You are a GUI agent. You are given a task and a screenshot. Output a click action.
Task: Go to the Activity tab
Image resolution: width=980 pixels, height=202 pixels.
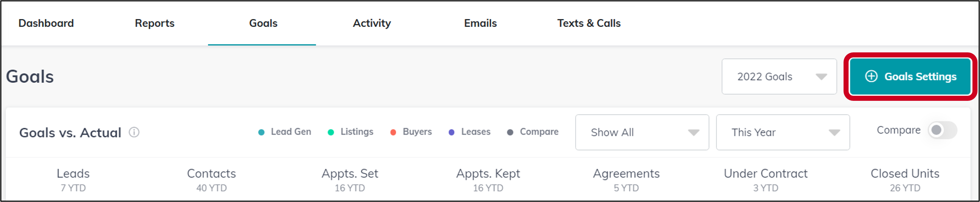tap(372, 23)
